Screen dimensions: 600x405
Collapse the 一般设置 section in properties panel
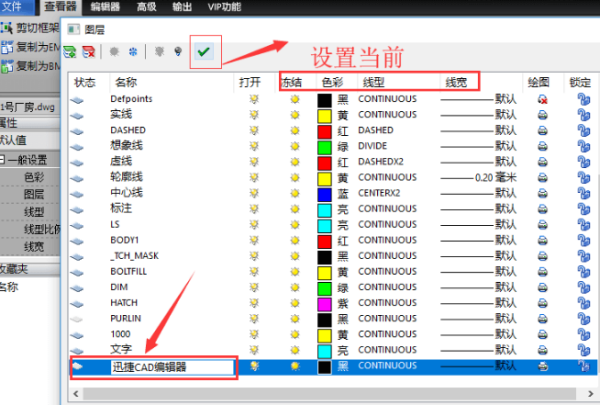(x=2, y=160)
